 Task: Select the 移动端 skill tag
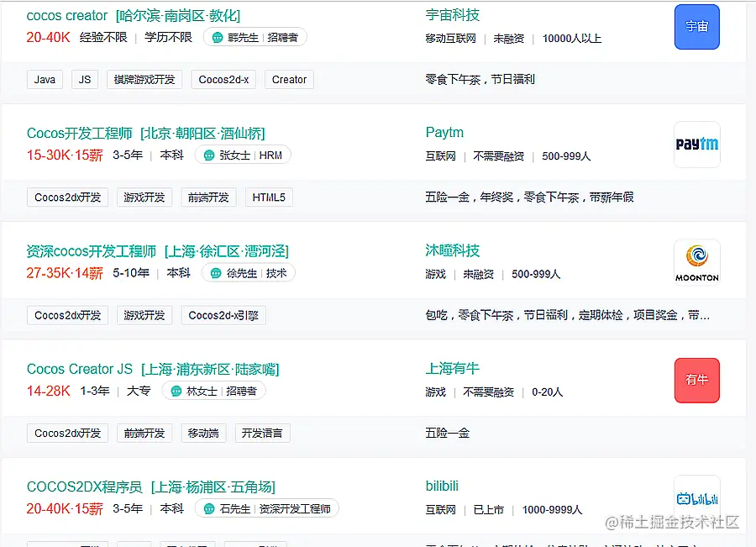[203, 434]
